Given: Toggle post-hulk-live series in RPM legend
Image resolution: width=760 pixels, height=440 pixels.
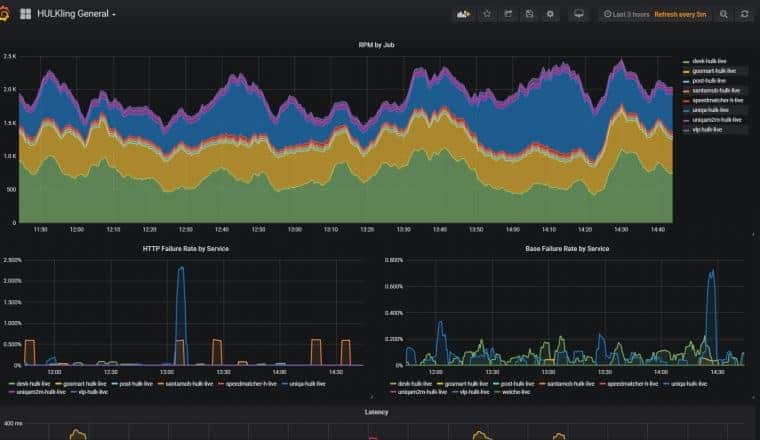Looking at the screenshot, I should [x=709, y=81].
